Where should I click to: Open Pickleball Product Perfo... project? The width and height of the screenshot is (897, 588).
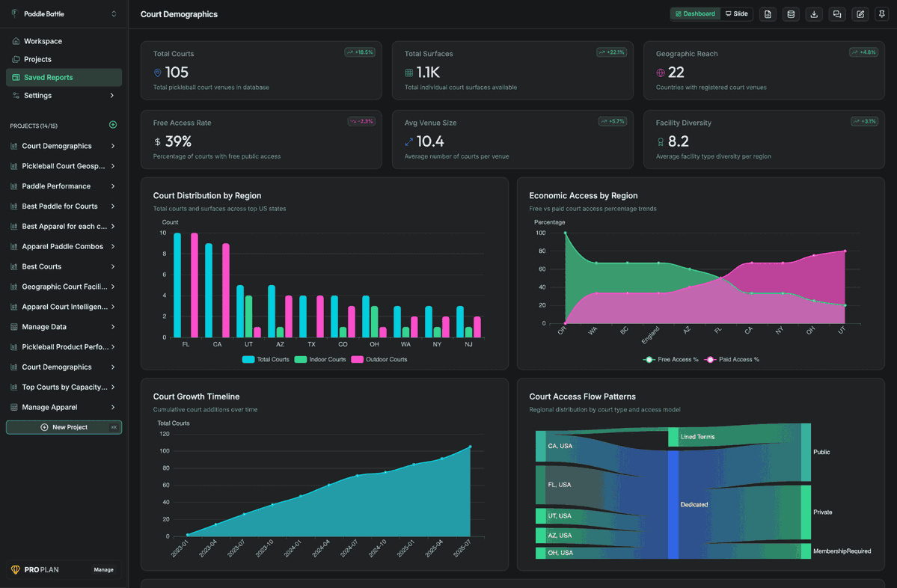[x=64, y=347]
